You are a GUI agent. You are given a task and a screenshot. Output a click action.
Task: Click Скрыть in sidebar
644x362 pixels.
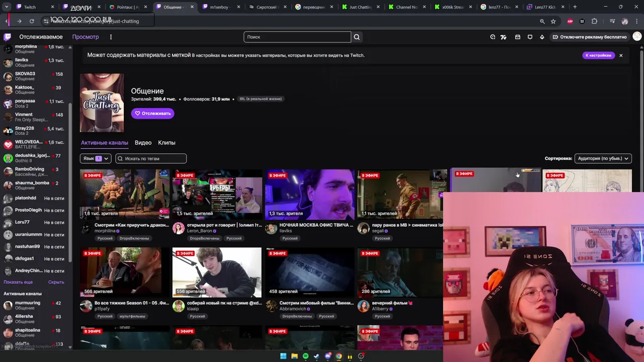click(56, 282)
